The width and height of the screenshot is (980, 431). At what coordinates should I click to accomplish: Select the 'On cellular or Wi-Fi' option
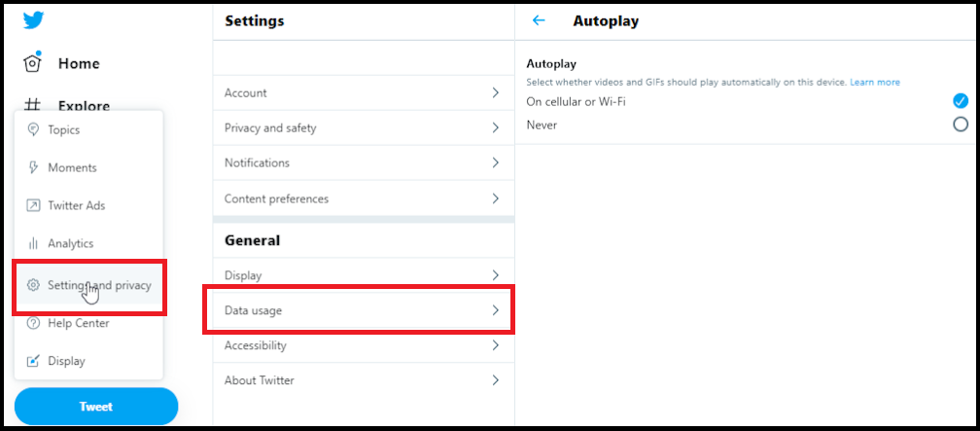click(x=961, y=101)
